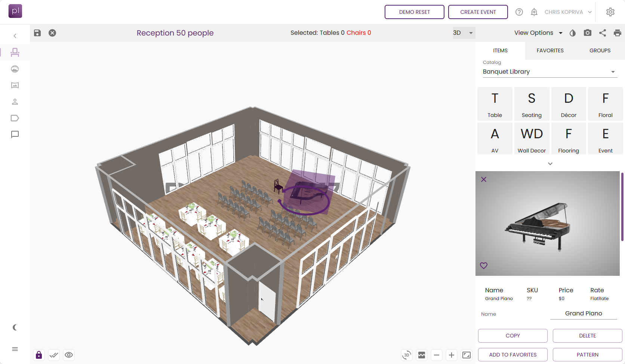Take a snapshot with the camera icon

(x=588, y=33)
